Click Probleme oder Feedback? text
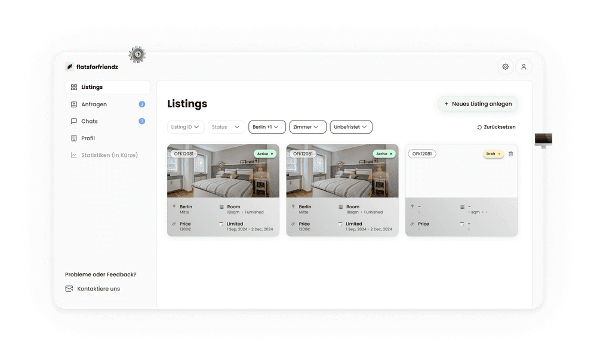The height and width of the screenshot is (364, 597). (100, 274)
